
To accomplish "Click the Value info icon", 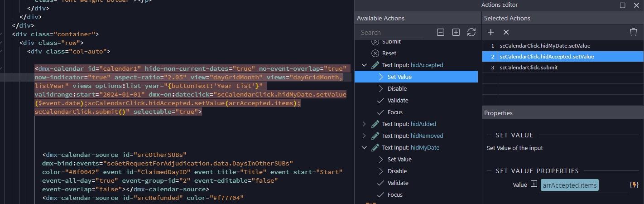I will 533,185.
